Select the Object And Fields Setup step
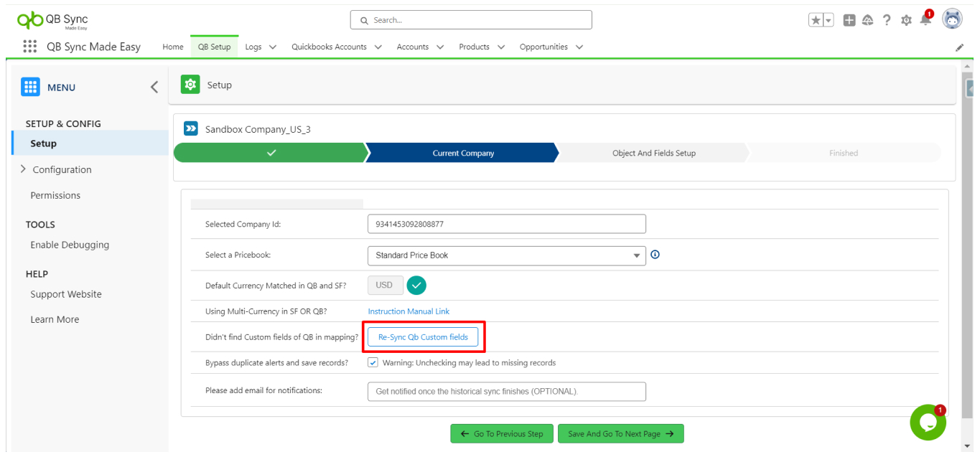 (653, 153)
